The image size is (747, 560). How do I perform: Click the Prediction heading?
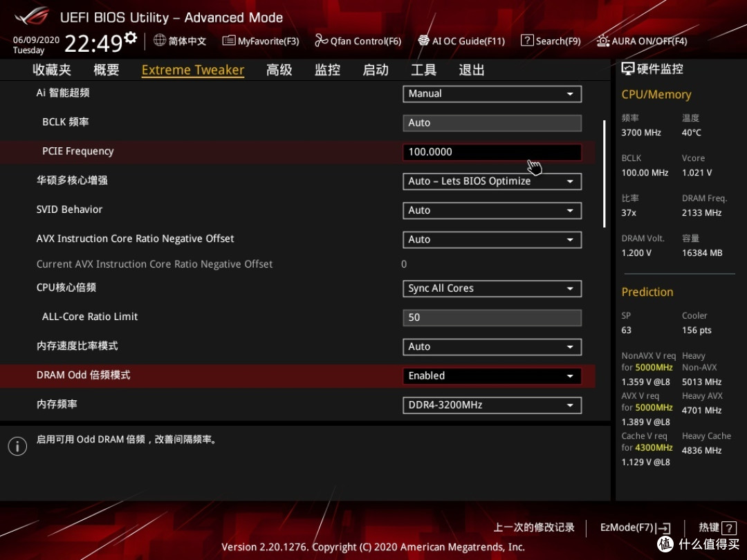coord(647,292)
